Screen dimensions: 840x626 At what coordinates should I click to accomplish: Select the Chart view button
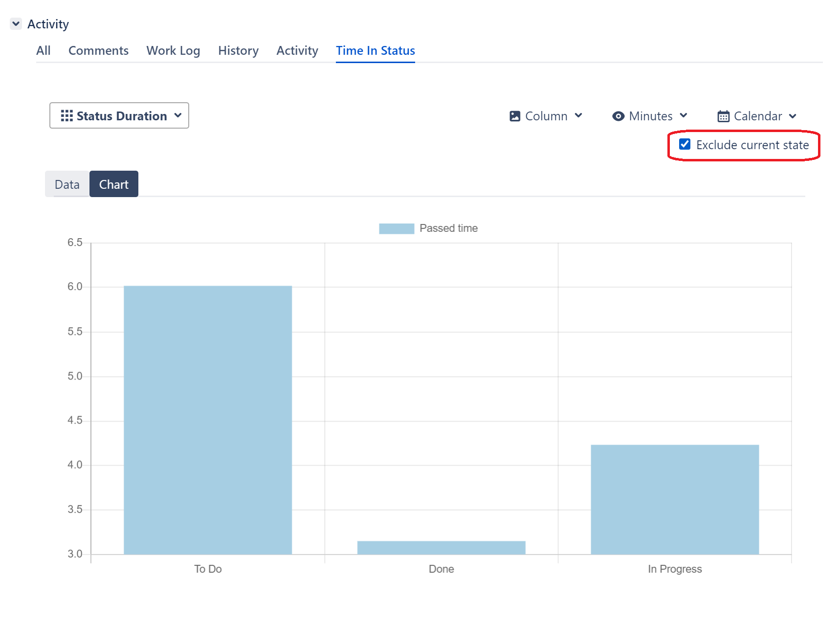[114, 184]
